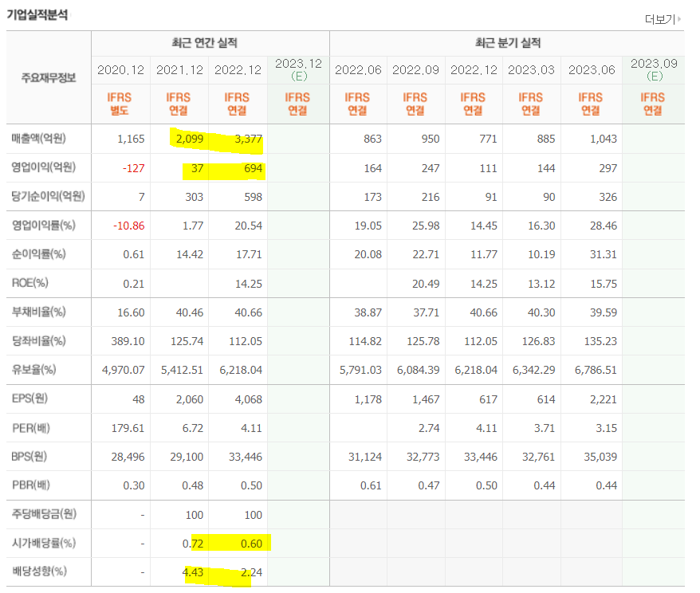Click the arrow icon beside 더보기
The image size is (700, 593).
679,19
